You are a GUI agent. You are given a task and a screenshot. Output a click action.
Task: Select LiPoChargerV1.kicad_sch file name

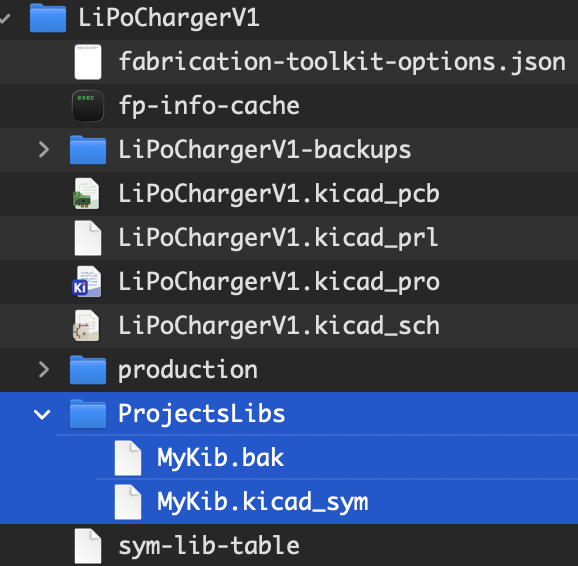coord(279,326)
